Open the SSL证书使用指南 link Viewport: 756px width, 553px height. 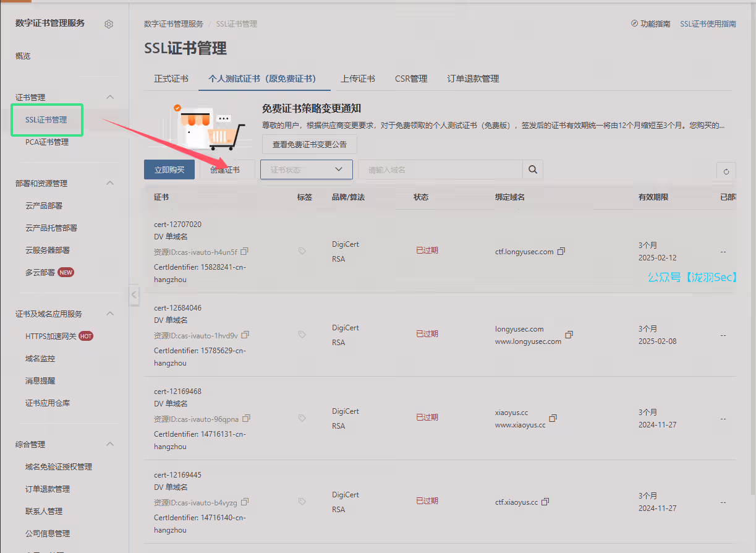point(708,24)
